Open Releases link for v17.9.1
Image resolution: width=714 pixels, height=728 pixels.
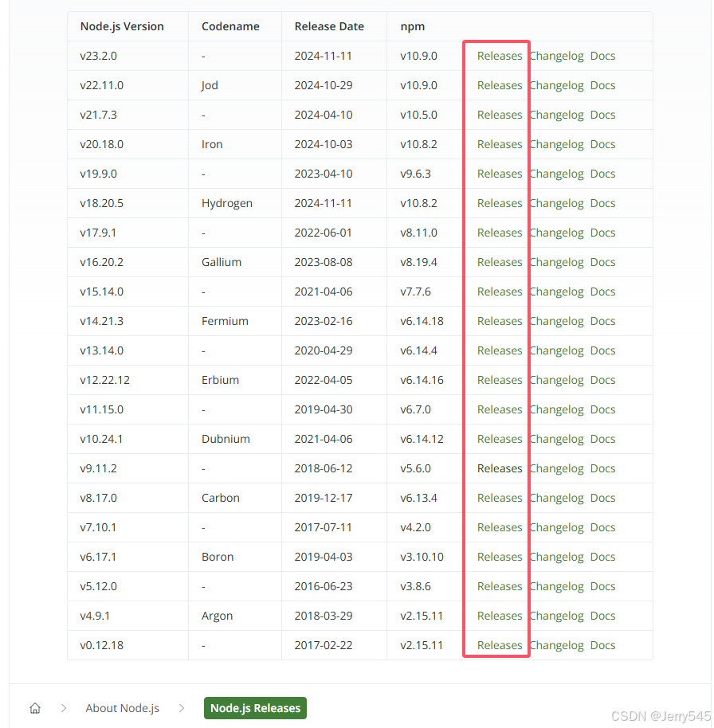pos(500,233)
